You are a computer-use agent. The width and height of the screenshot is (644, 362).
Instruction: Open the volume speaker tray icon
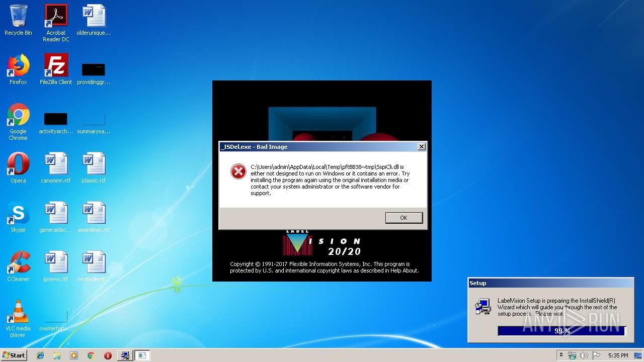584,355
